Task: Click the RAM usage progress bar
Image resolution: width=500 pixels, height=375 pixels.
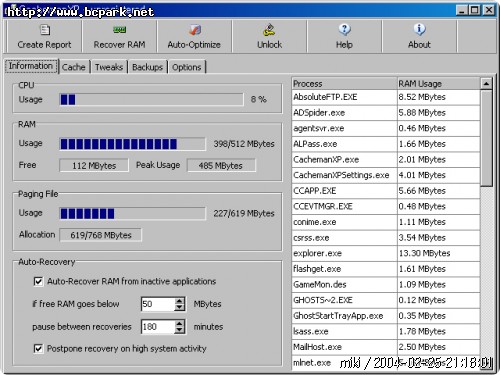Action: 132,144
